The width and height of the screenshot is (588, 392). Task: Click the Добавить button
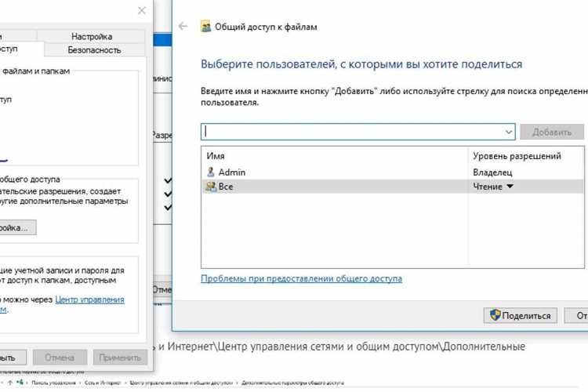pos(552,132)
